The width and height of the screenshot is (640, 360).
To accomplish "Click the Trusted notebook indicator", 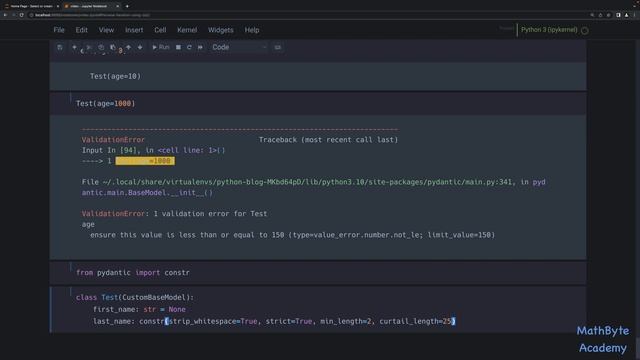I will point(506,29).
